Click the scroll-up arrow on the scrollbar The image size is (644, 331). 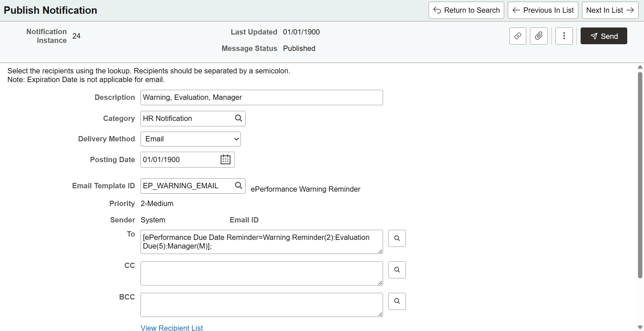(x=640, y=67)
